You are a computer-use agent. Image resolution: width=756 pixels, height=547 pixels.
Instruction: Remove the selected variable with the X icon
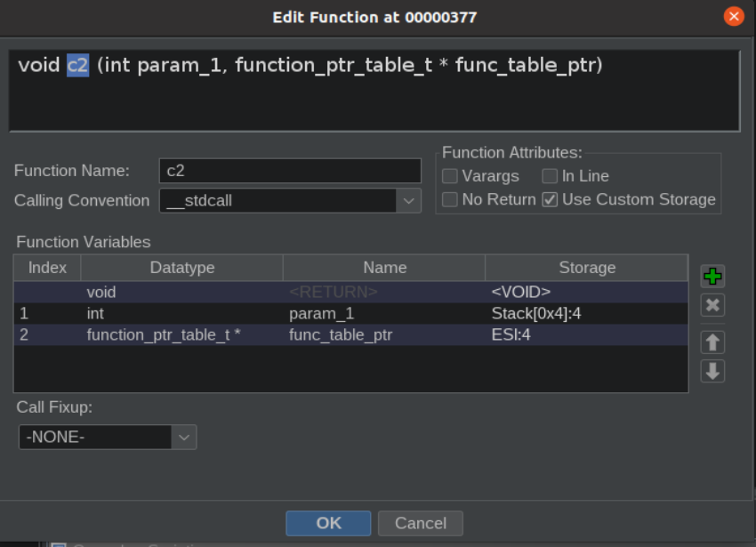(x=712, y=305)
